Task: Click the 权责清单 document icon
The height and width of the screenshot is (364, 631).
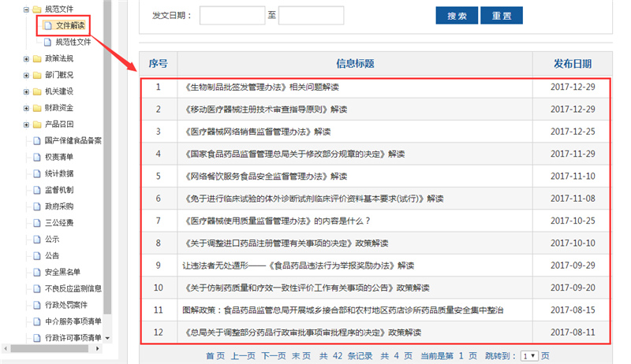Action: [x=37, y=157]
